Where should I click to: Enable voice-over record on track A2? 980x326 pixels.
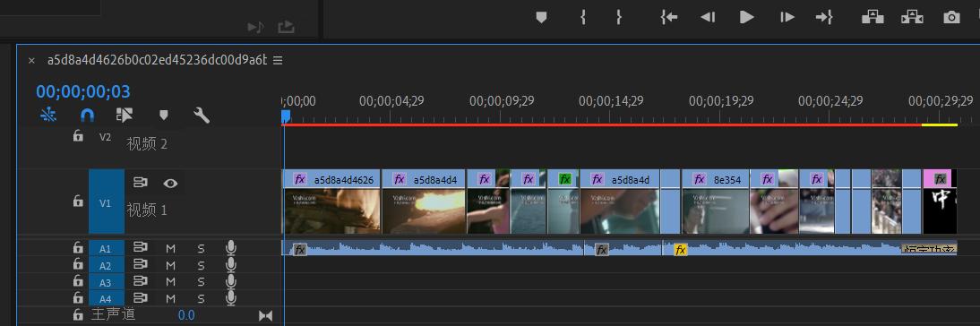(x=230, y=265)
